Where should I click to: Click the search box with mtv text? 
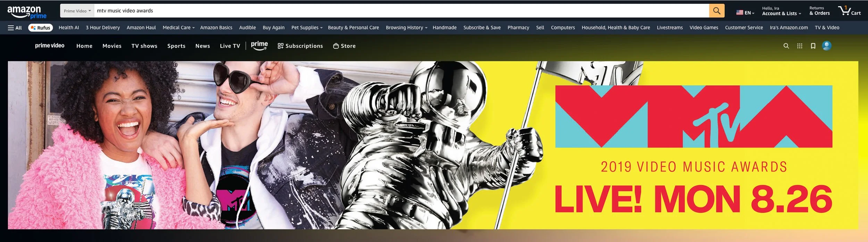click(401, 11)
